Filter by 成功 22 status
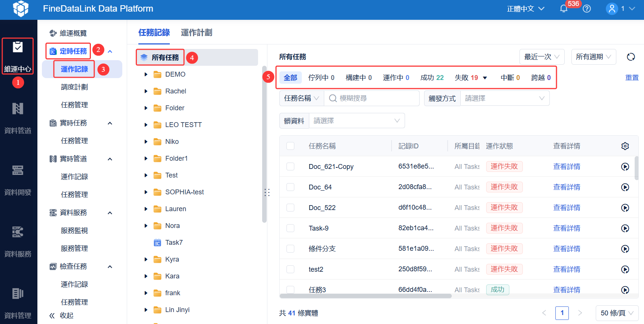 coord(432,78)
